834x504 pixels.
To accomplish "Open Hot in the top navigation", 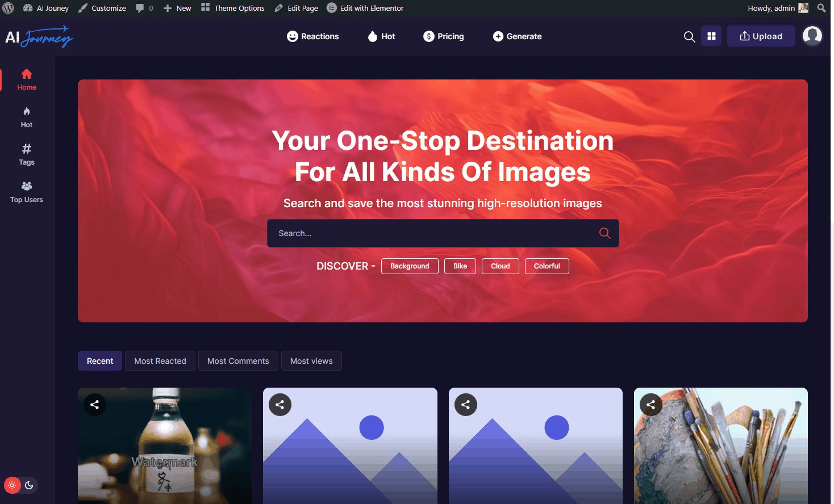I will [x=381, y=36].
